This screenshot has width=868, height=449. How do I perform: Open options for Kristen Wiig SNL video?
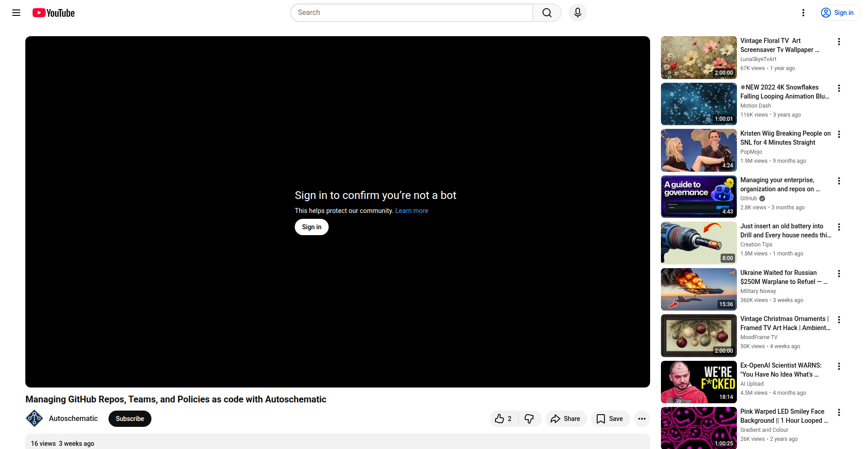tap(839, 134)
